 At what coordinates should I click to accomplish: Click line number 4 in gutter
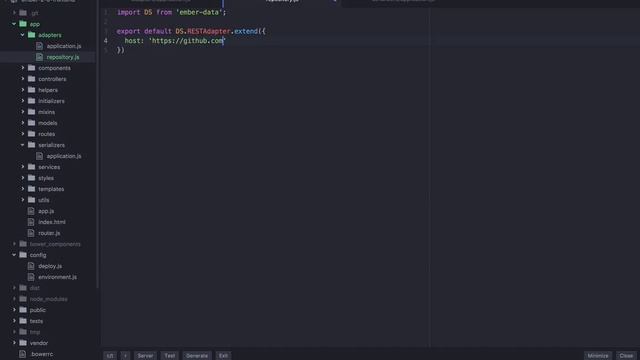coord(106,41)
